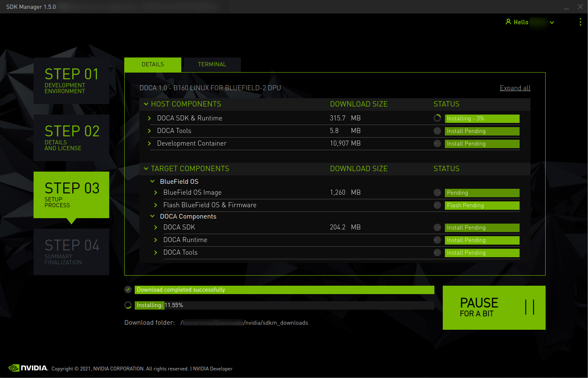This screenshot has width=588, height=378.
Task: Click the spinning install icon for DOCA SDK & Runtime
Action: point(437,118)
